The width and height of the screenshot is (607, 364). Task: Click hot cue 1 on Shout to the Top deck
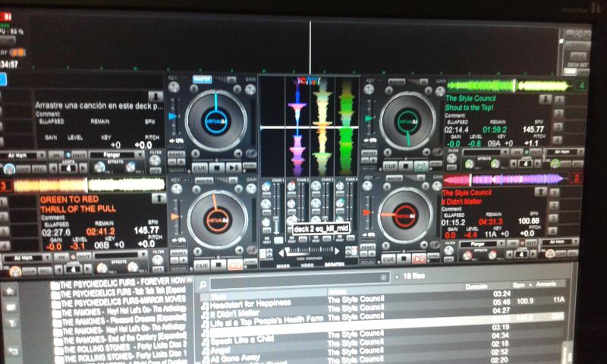coord(558,101)
